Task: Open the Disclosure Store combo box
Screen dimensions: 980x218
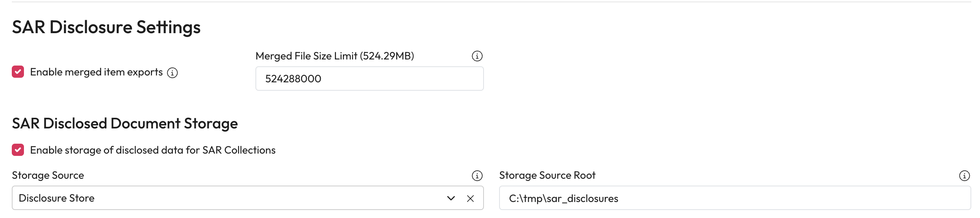Action: click(228, 199)
